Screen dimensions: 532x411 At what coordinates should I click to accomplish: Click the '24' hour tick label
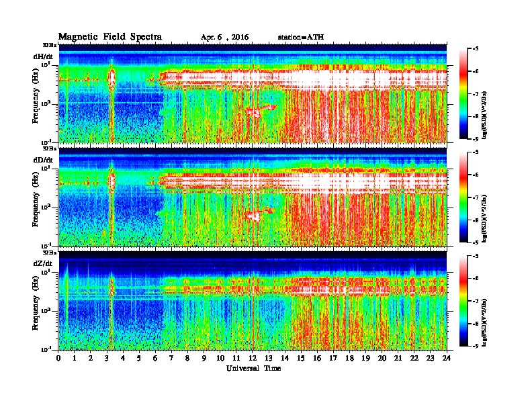[x=447, y=359]
